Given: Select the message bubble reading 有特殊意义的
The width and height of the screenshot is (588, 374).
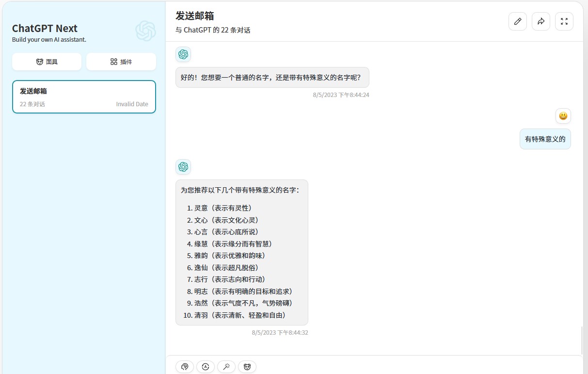Looking at the screenshot, I should [x=545, y=139].
